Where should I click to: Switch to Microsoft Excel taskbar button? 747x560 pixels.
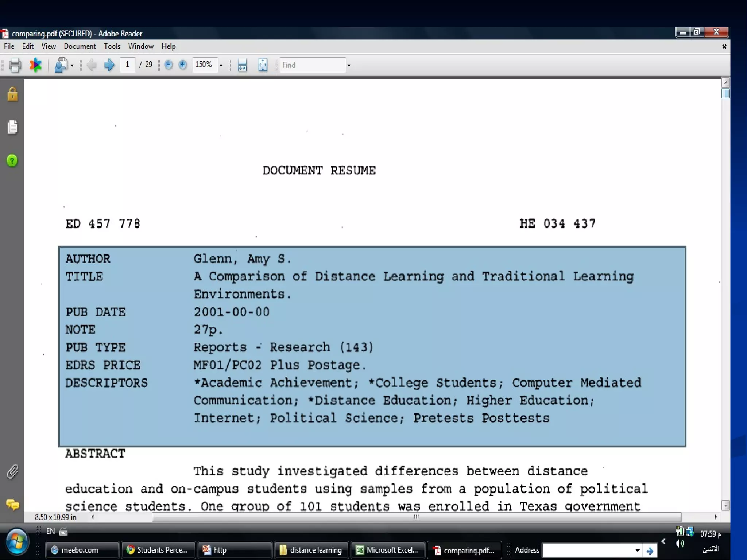387,550
